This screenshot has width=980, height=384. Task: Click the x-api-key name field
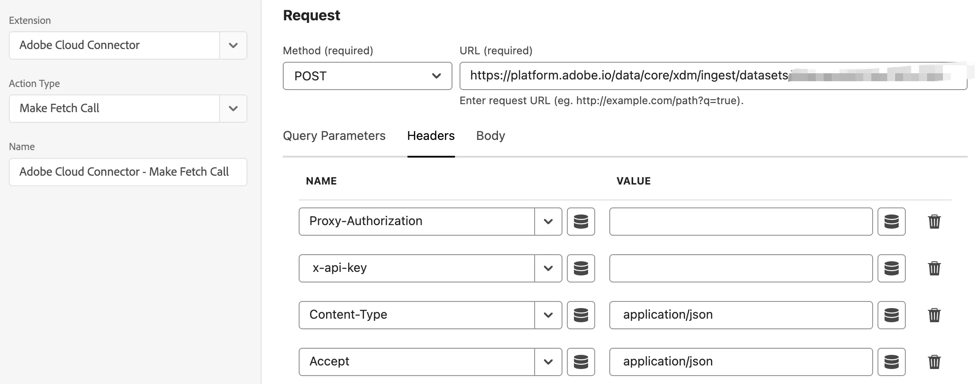(x=417, y=268)
